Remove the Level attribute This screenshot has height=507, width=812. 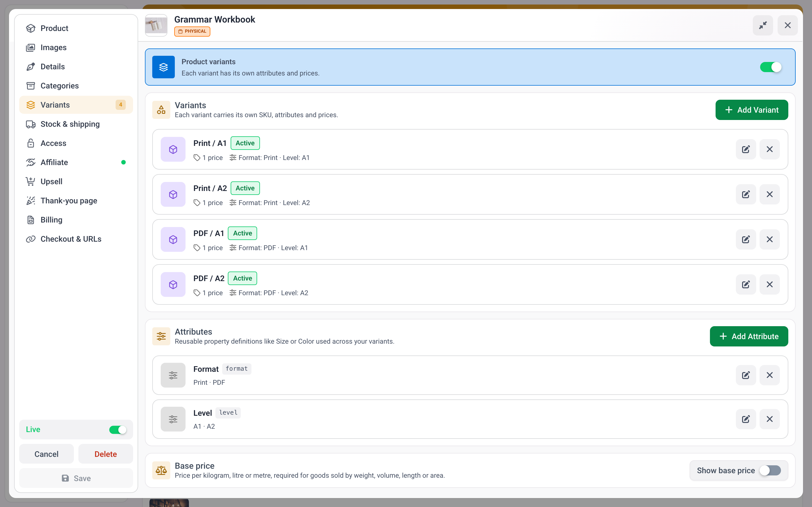(x=769, y=419)
